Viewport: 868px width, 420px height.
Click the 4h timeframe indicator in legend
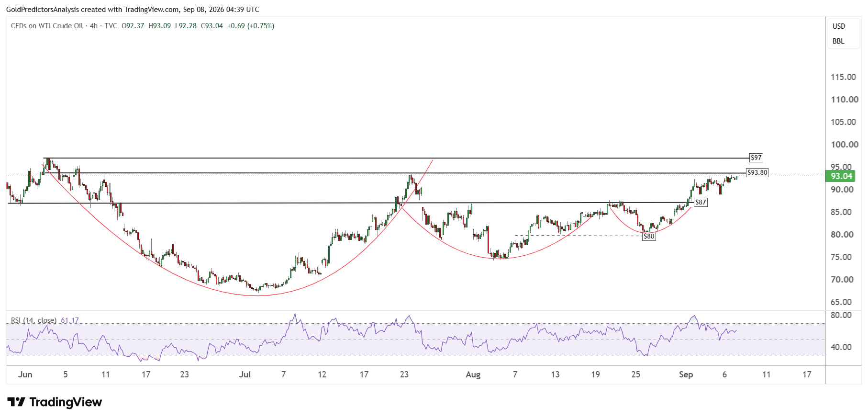tap(94, 26)
